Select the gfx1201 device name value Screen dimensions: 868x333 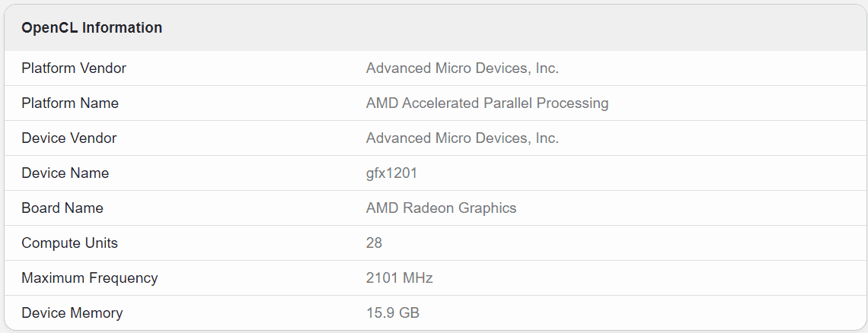point(391,173)
